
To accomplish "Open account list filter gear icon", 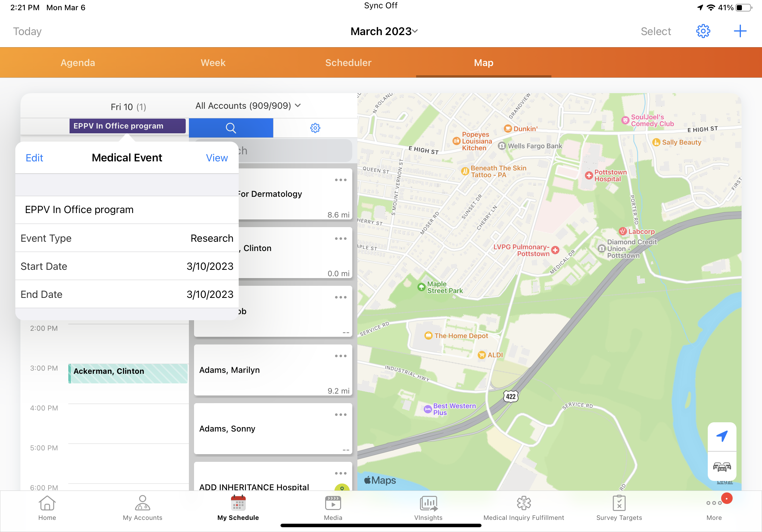I will click(315, 128).
